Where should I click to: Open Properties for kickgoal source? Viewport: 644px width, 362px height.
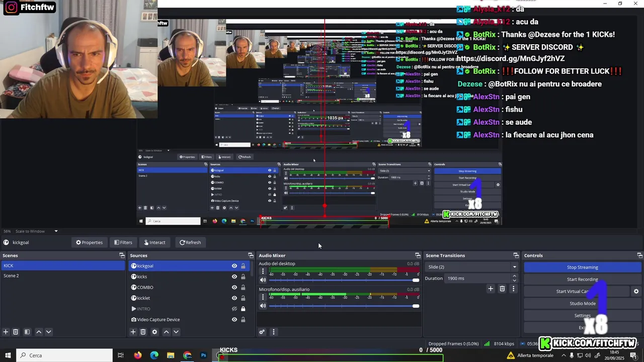(89, 242)
